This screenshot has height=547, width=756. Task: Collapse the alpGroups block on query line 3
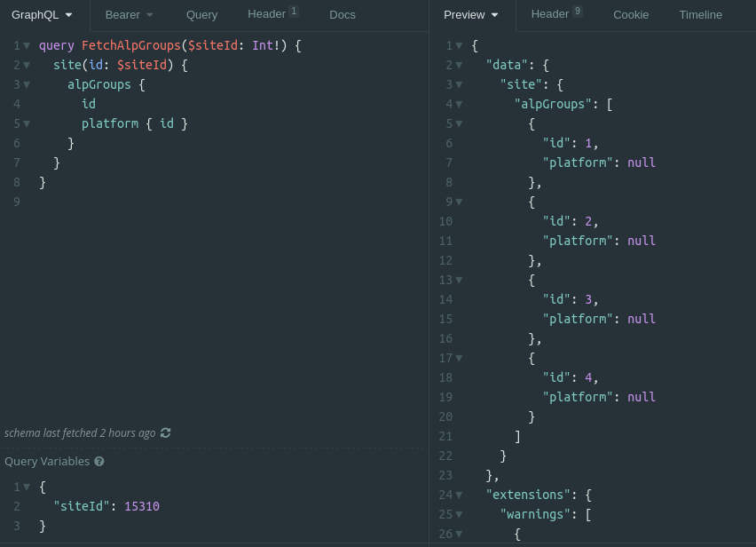click(x=27, y=85)
